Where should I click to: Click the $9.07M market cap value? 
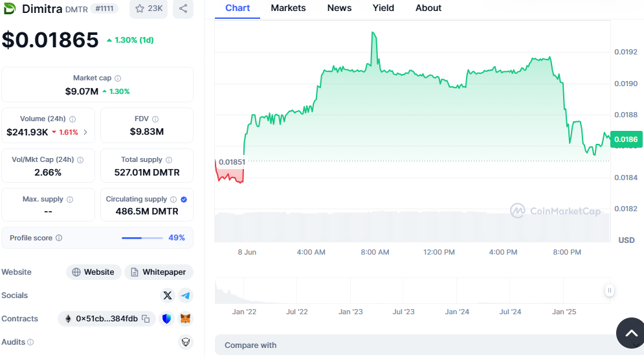pos(82,91)
